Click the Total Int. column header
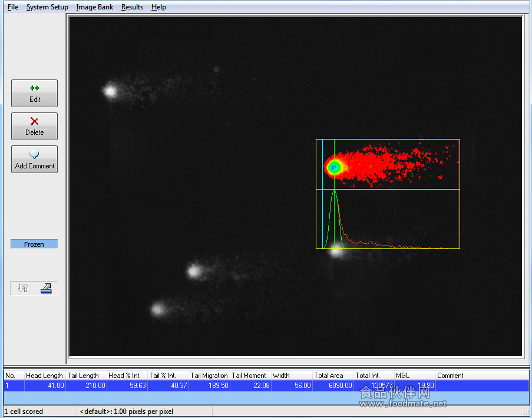This screenshot has height=418, width=532. 374,375
